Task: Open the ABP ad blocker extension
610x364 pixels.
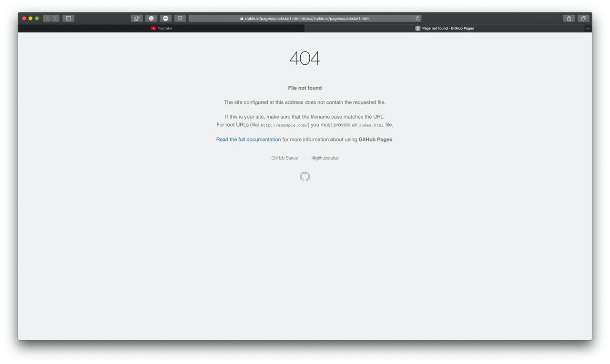Action: click(165, 18)
